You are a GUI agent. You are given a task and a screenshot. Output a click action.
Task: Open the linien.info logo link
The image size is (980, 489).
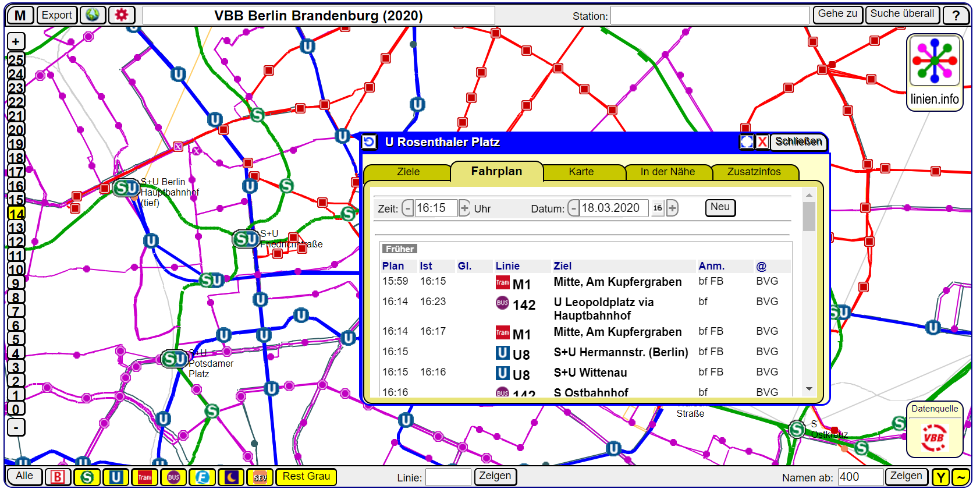click(935, 72)
